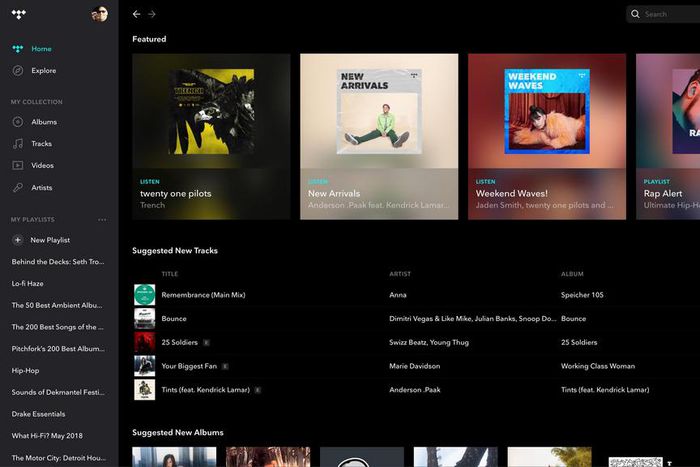The width and height of the screenshot is (700, 467).
Task: Open the Home page
Action: (x=42, y=49)
